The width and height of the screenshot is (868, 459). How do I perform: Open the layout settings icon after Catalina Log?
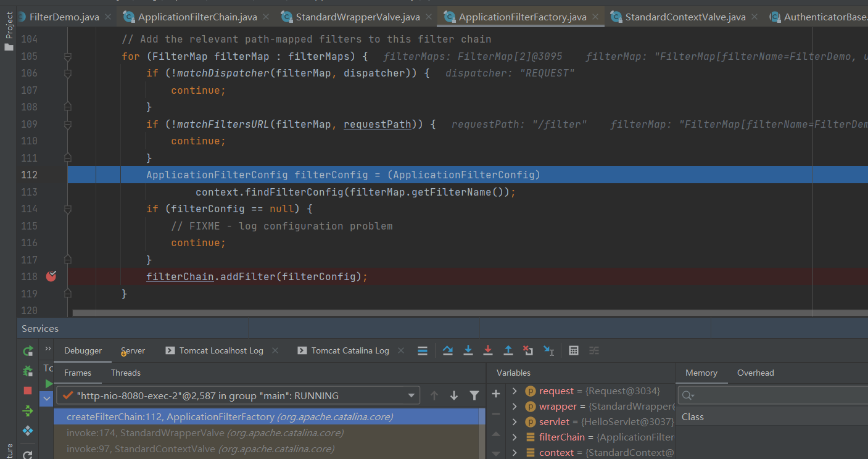pyautogui.click(x=423, y=350)
